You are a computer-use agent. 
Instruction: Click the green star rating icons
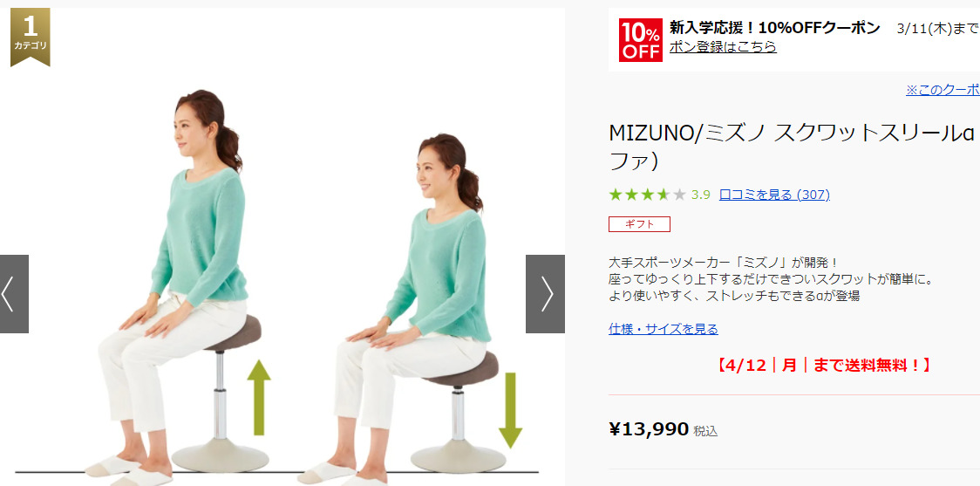[x=648, y=195]
